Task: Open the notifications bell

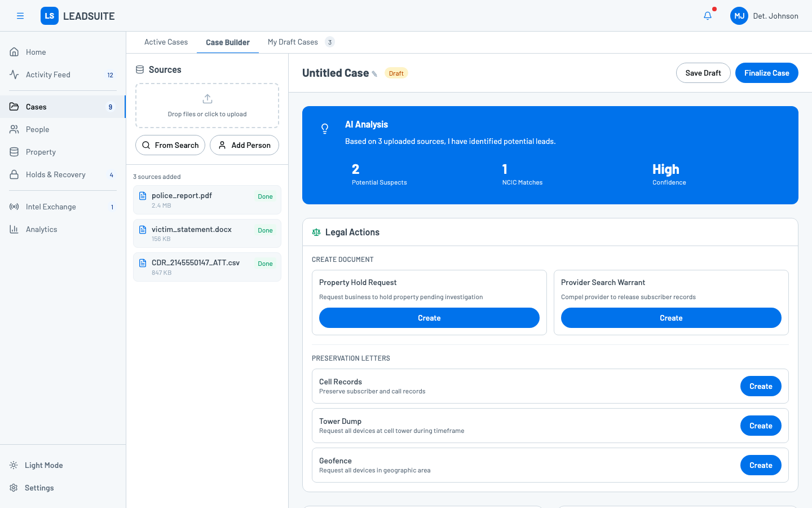Action: click(x=707, y=15)
